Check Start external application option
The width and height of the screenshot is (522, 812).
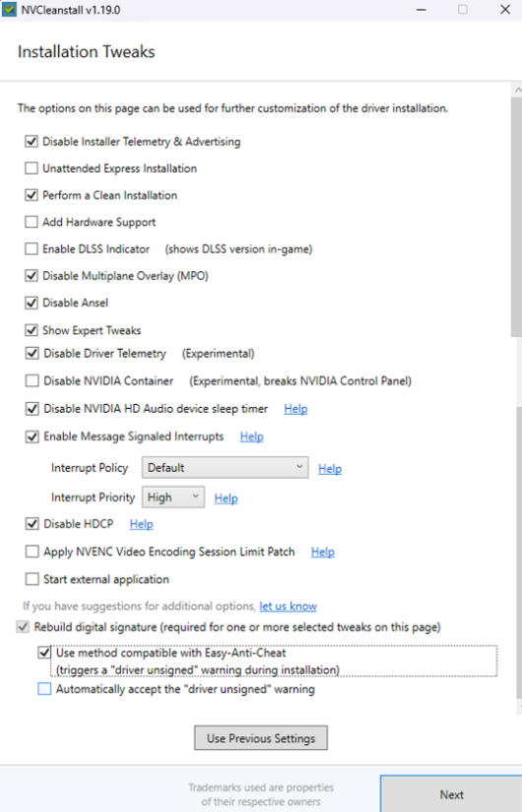[33, 579]
